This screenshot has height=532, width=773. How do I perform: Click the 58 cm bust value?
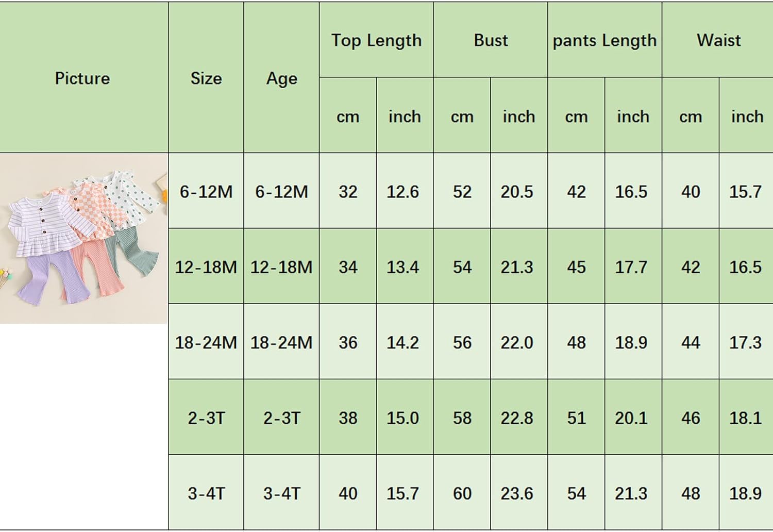click(x=462, y=418)
